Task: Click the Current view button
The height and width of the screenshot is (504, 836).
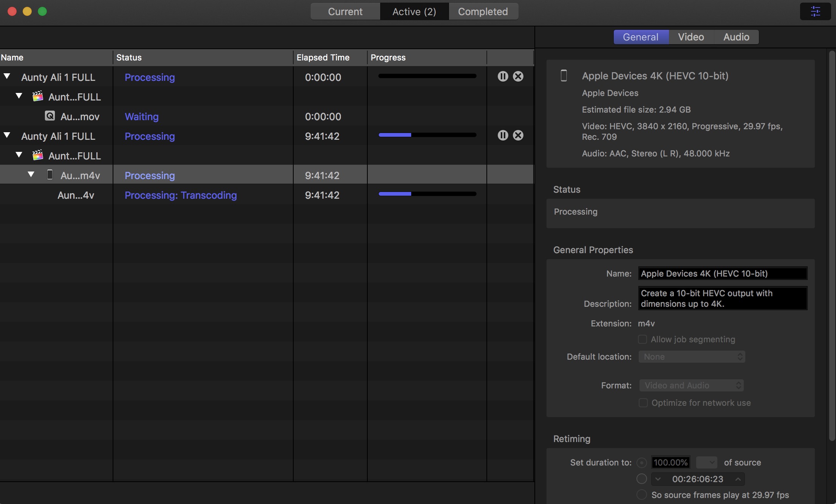Action: (345, 11)
